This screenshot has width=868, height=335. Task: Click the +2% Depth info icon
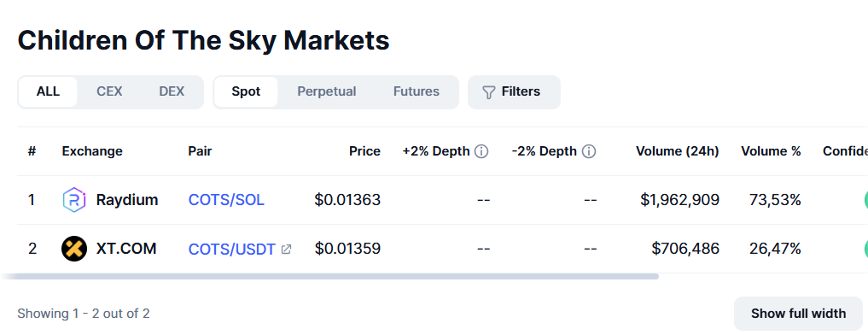pyautogui.click(x=481, y=151)
